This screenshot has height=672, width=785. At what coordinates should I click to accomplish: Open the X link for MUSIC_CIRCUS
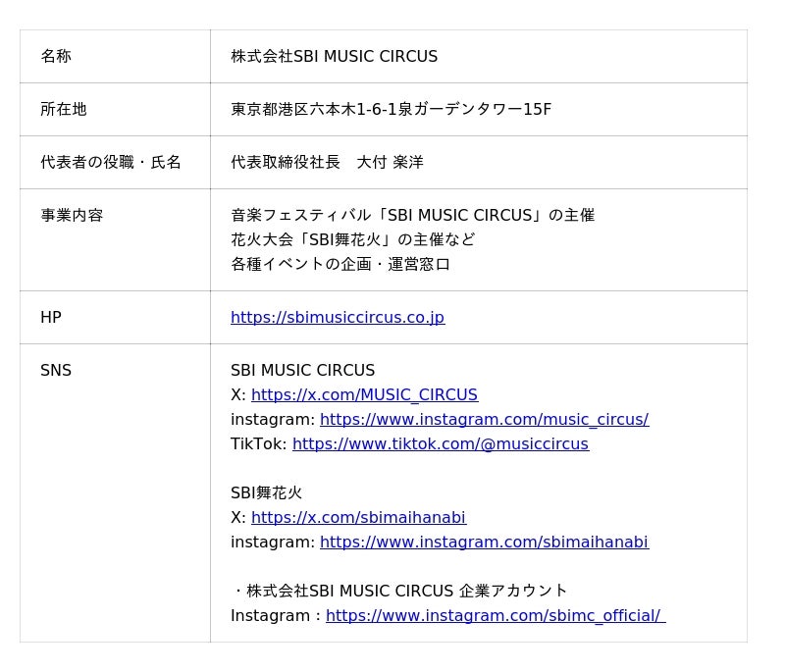pos(364,395)
